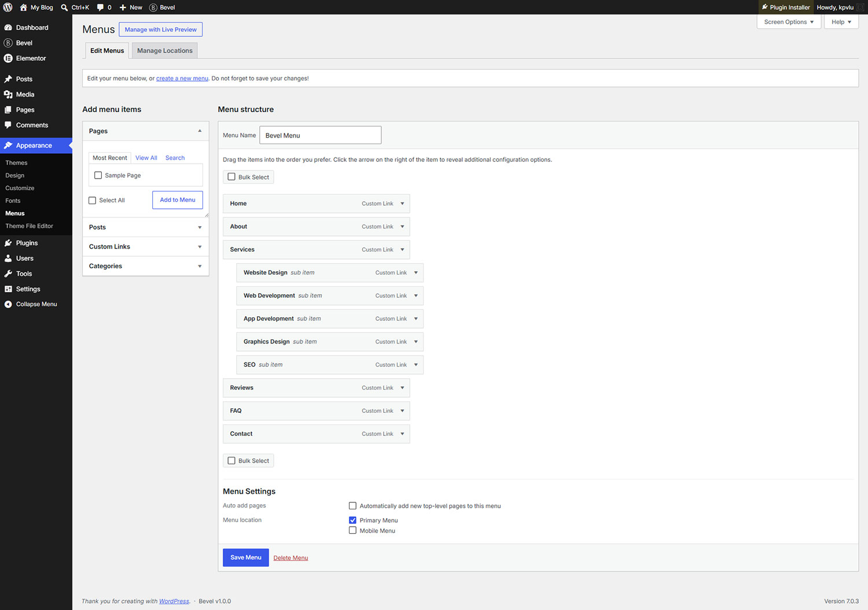Click the plus New icon in admin bar
The height and width of the screenshot is (610, 868).
point(123,8)
